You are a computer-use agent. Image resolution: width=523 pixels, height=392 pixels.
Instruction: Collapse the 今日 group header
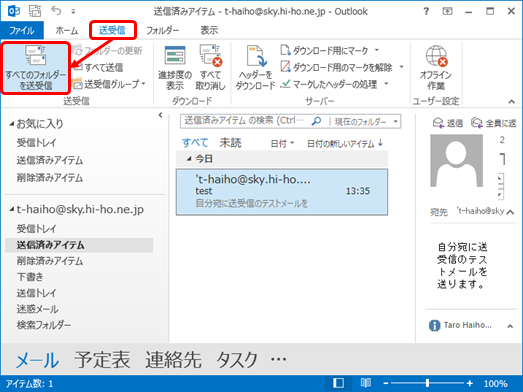(x=189, y=159)
